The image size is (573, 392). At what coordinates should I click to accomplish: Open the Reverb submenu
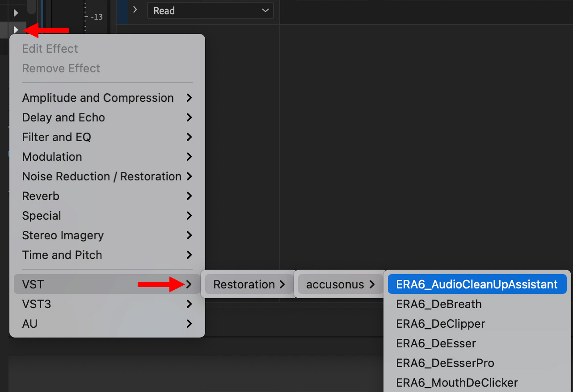[107, 196]
